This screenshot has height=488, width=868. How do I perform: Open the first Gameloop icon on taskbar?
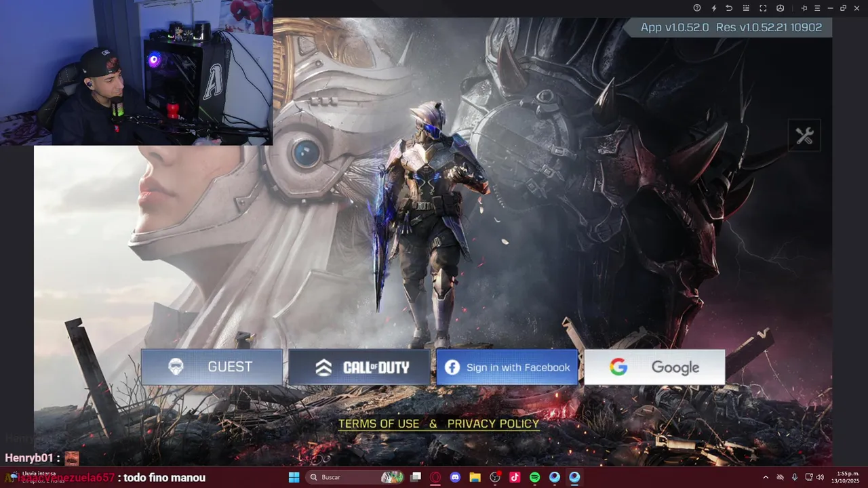(555, 477)
